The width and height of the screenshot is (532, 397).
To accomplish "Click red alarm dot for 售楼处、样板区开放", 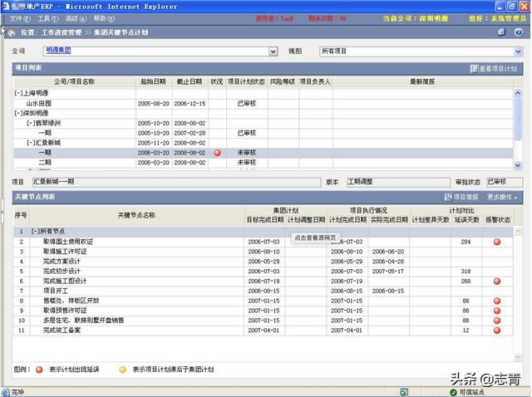I will pos(497,301).
